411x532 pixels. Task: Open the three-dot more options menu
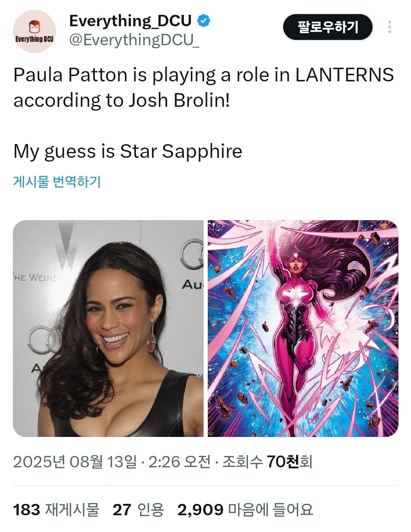389,27
